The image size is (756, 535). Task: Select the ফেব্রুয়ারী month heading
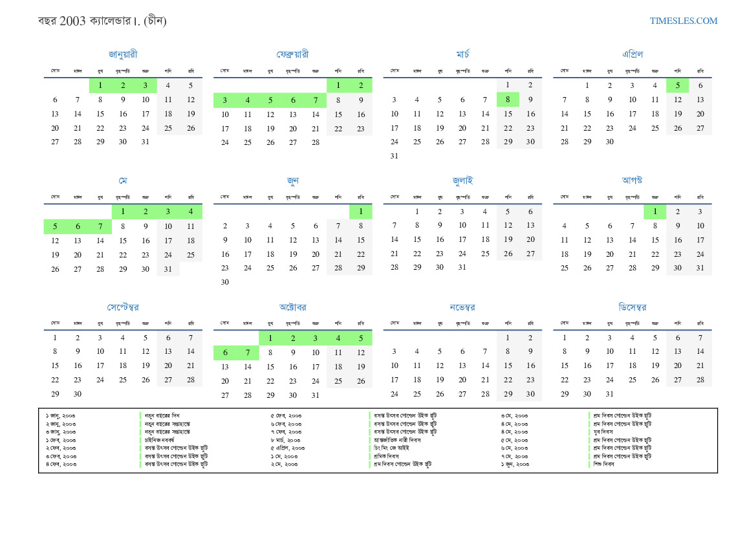[293, 54]
